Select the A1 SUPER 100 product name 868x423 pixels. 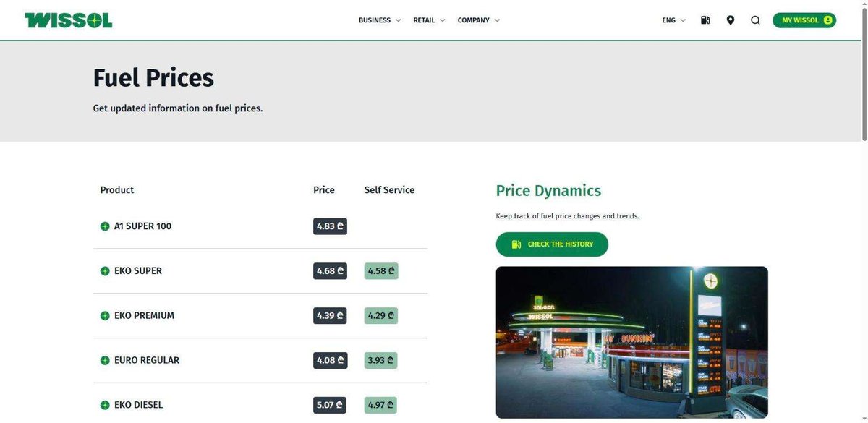point(142,226)
